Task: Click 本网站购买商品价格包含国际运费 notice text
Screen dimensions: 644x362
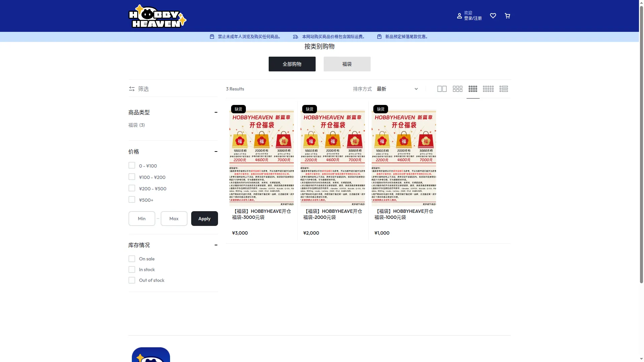Action: [334, 37]
